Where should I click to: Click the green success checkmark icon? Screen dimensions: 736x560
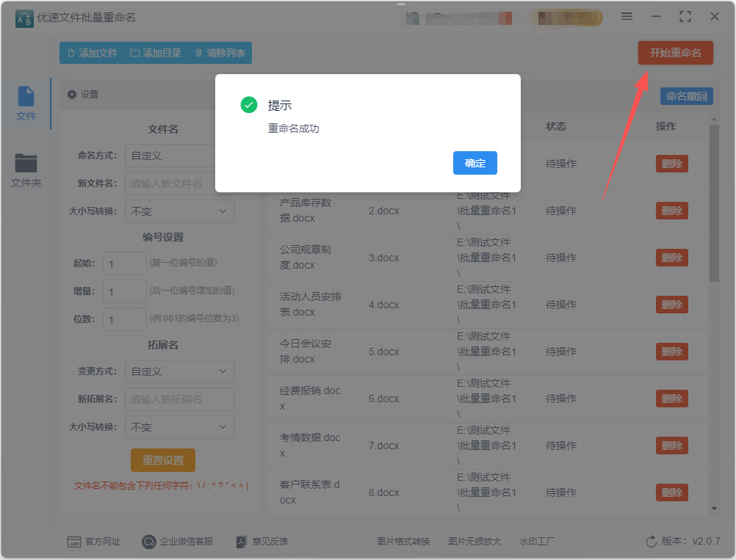click(x=249, y=105)
